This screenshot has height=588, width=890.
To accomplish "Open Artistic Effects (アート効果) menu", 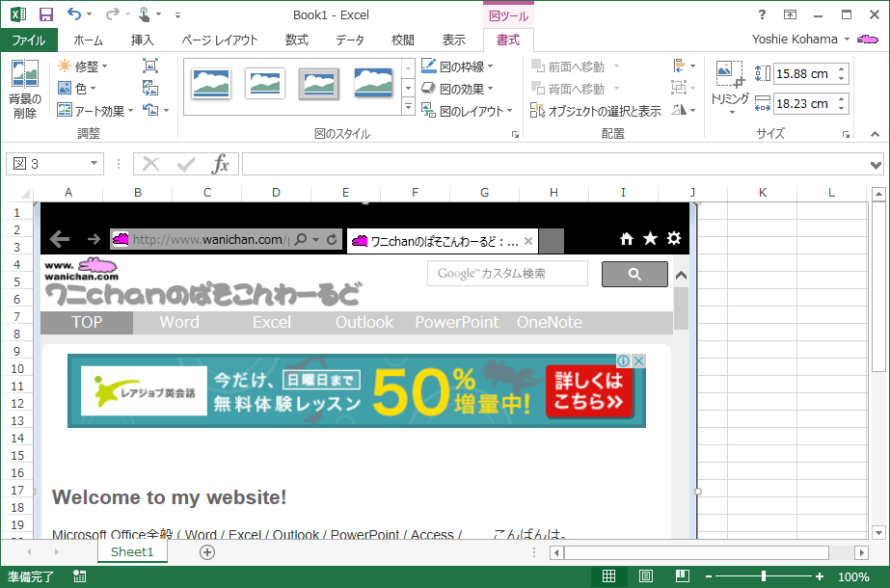I will coord(94,111).
